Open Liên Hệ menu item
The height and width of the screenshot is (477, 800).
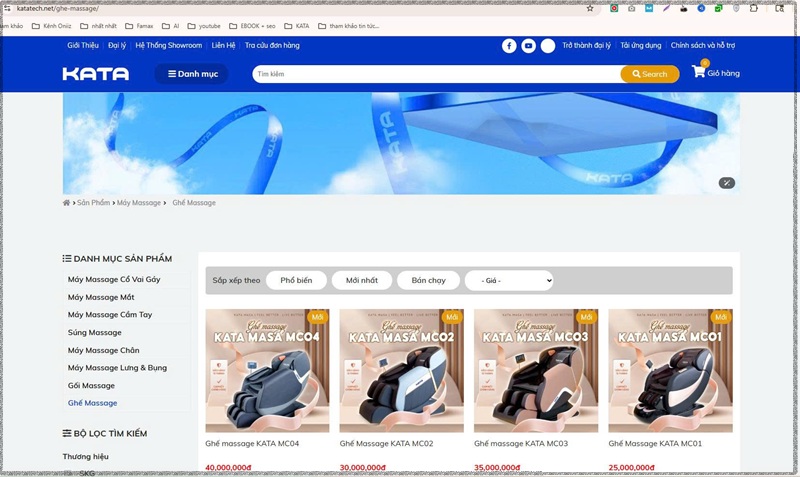click(223, 45)
